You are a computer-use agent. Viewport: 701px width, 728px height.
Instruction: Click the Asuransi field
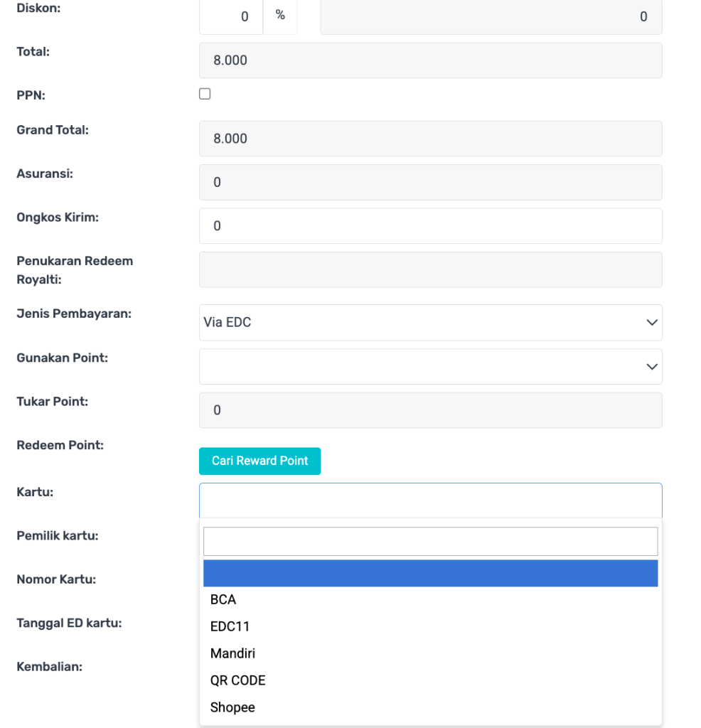(x=430, y=183)
